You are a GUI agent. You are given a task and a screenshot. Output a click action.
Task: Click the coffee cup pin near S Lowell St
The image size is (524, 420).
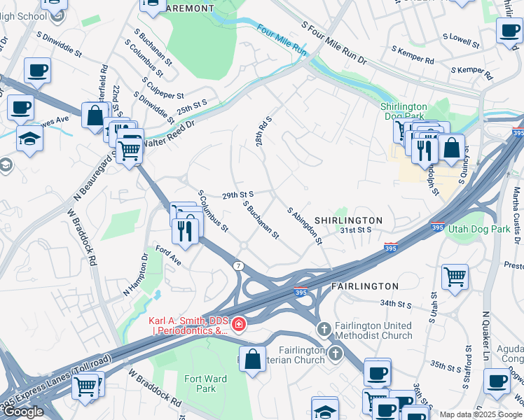tap(509, 34)
